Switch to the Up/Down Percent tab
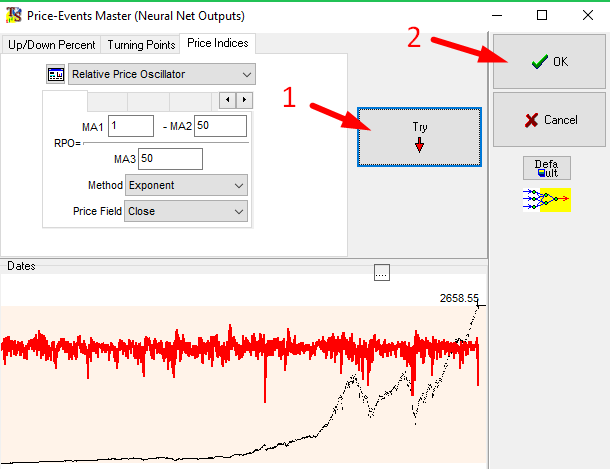The width and height of the screenshot is (610, 469). click(51, 45)
